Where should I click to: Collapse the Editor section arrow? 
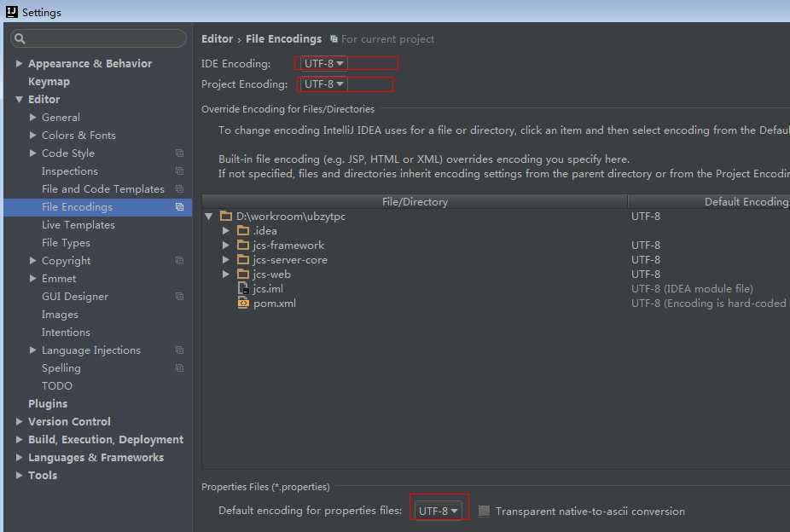(x=19, y=99)
